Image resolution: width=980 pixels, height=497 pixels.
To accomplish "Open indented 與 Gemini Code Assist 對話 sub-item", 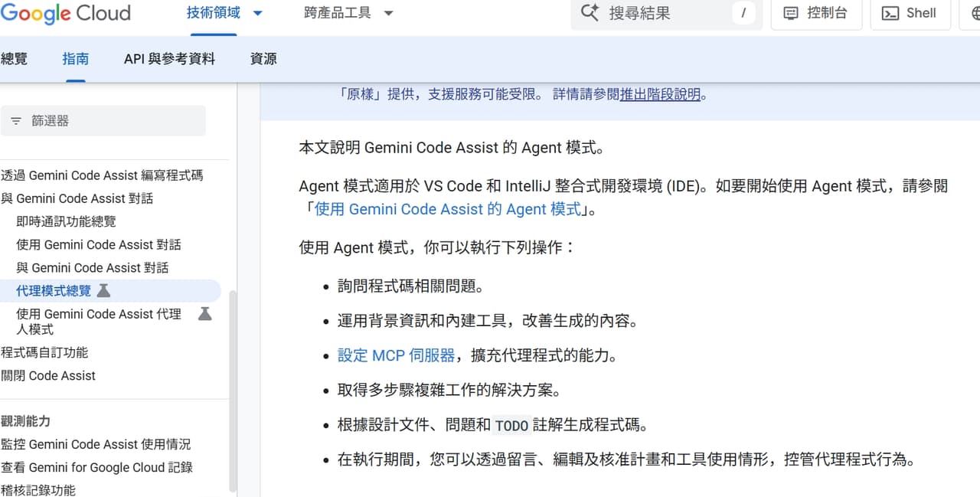I will pyautogui.click(x=92, y=267).
